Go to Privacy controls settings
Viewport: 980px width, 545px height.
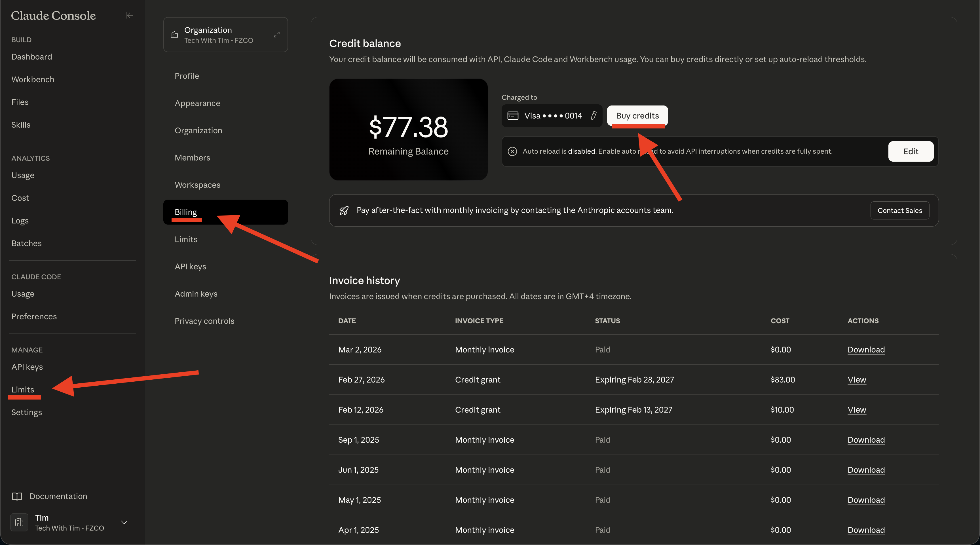(204, 321)
